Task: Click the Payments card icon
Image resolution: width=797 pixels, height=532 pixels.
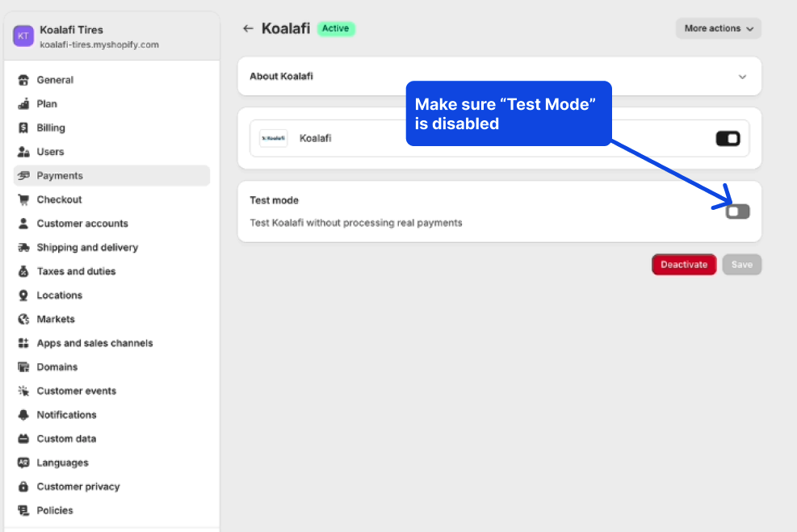Action: coord(23,175)
